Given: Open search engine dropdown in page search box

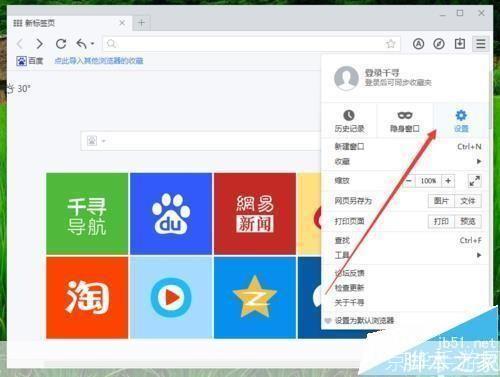Looking at the screenshot, I should click(x=103, y=141).
